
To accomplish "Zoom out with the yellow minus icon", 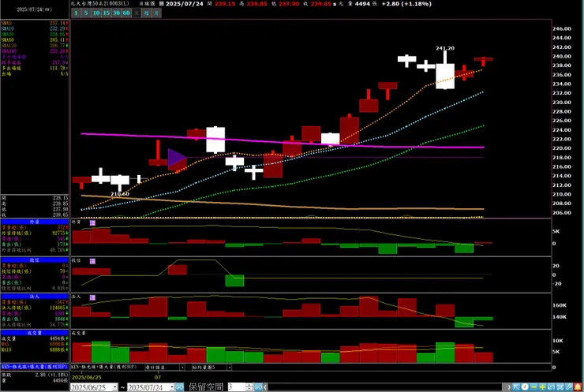I will coord(533,387).
